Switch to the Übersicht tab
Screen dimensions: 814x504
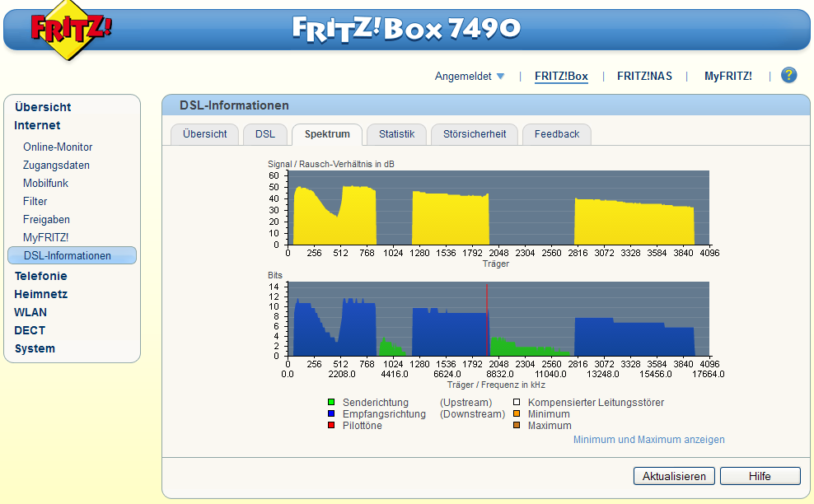click(x=204, y=134)
